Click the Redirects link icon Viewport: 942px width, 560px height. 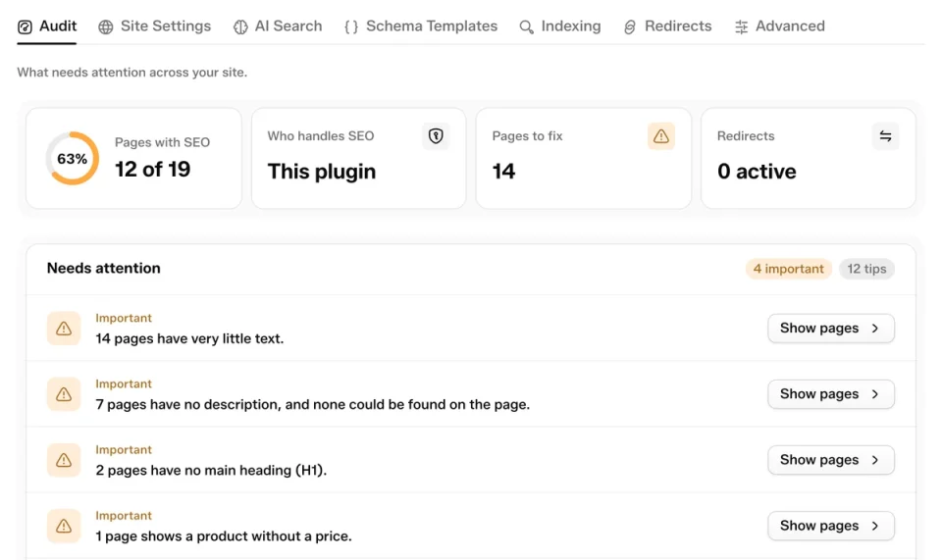tap(630, 27)
